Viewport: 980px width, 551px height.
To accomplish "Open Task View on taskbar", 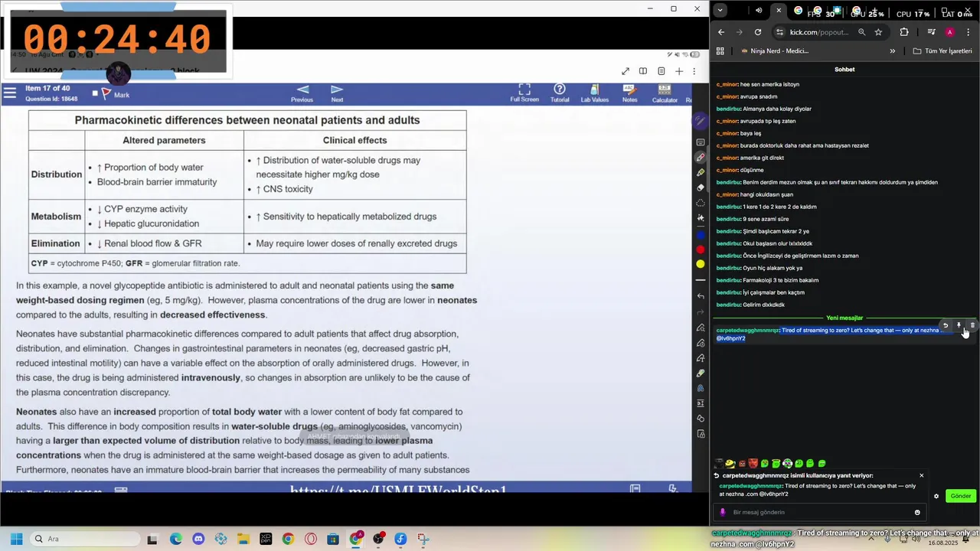I will click(x=152, y=539).
